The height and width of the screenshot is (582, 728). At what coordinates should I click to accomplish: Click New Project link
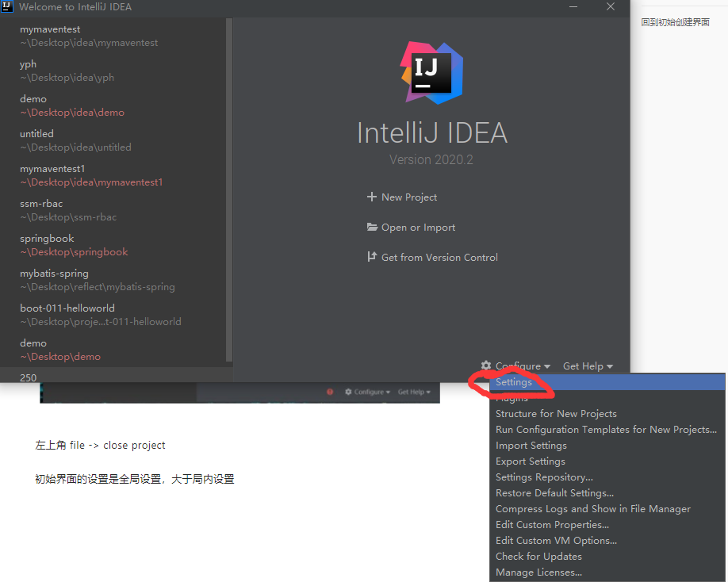[409, 197]
